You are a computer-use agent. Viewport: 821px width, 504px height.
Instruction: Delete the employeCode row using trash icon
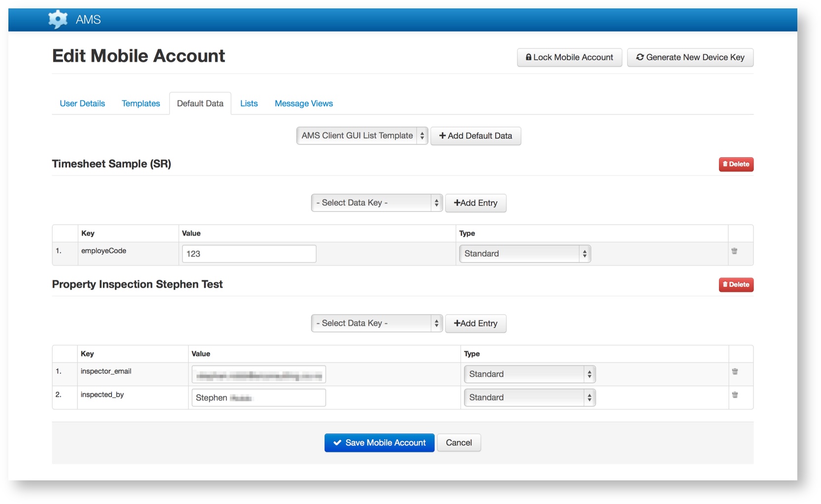pos(734,251)
